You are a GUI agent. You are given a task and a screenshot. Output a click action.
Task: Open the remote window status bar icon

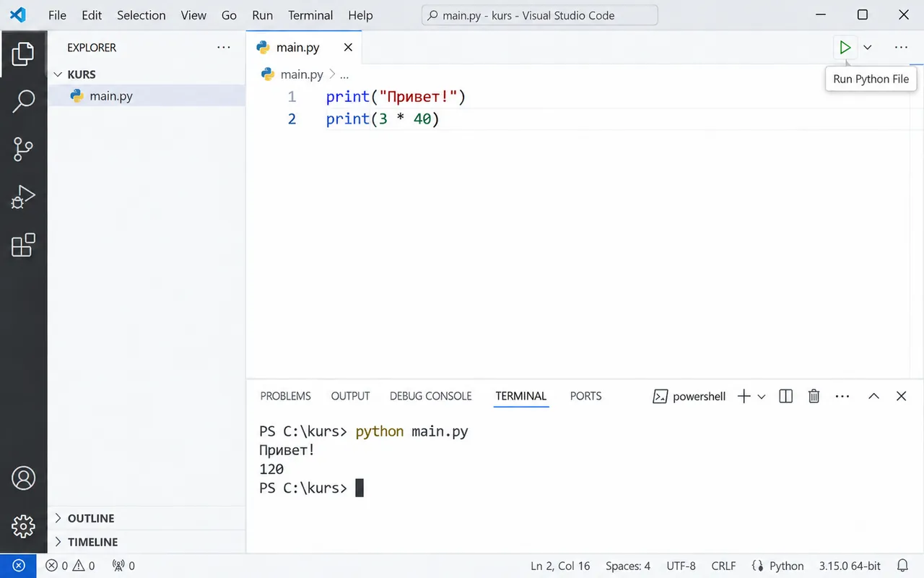tap(19, 566)
